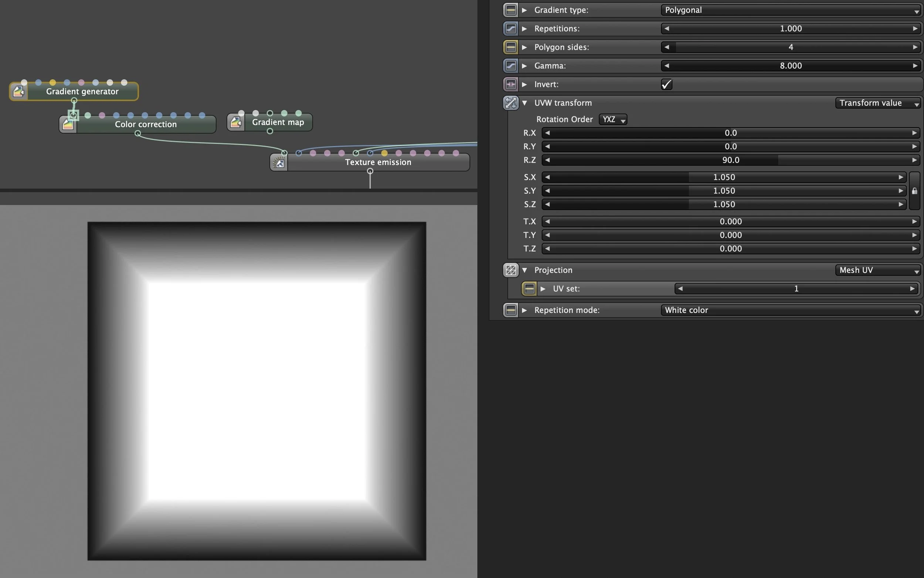Open the Rotation Order YXZ dropdown
The height and width of the screenshot is (578, 924).
[613, 119]
